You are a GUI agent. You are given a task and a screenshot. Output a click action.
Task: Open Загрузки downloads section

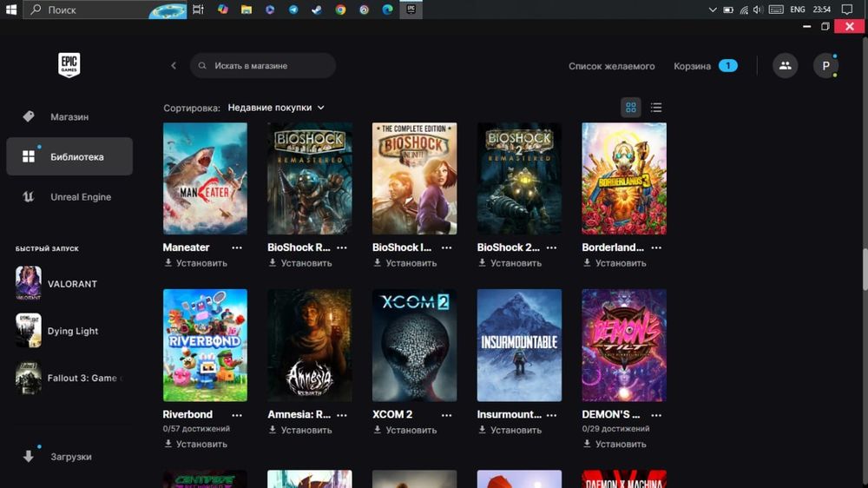click(69, 457)
